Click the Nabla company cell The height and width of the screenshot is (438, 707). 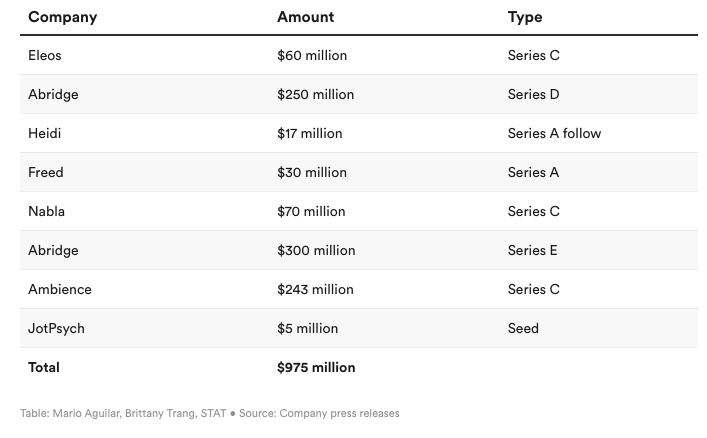[47, 211]
